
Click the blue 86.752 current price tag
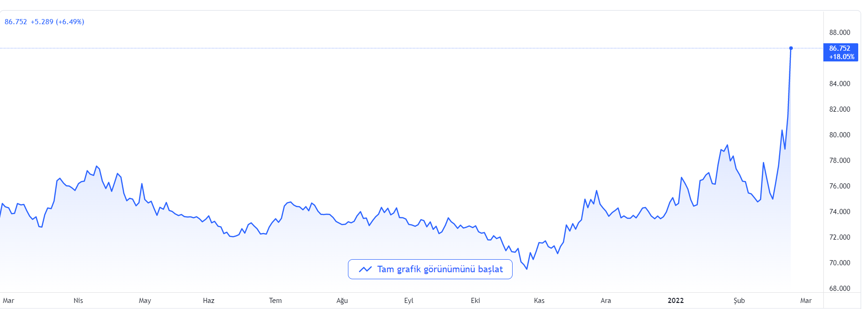(x=841, y=52)
